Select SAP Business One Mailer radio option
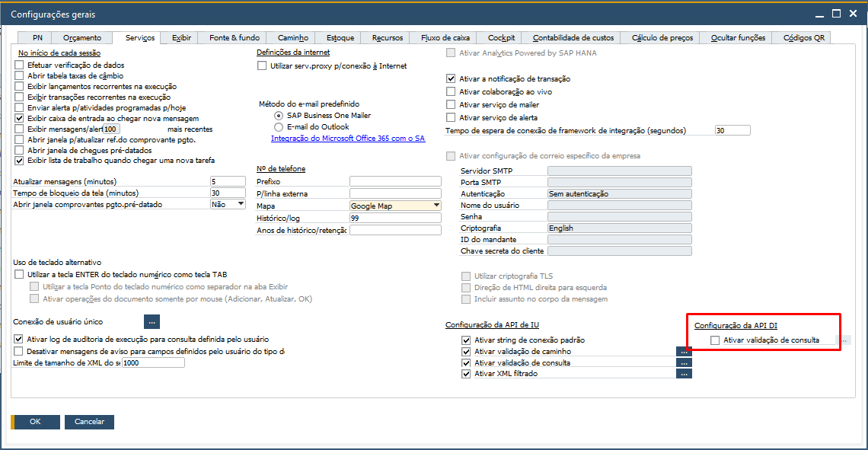 [279, 116]
